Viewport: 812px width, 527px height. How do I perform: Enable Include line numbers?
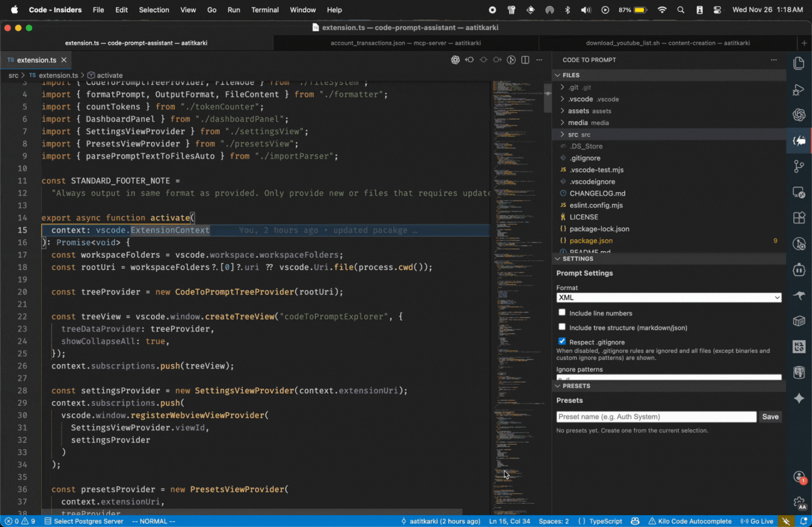point(562,312)
